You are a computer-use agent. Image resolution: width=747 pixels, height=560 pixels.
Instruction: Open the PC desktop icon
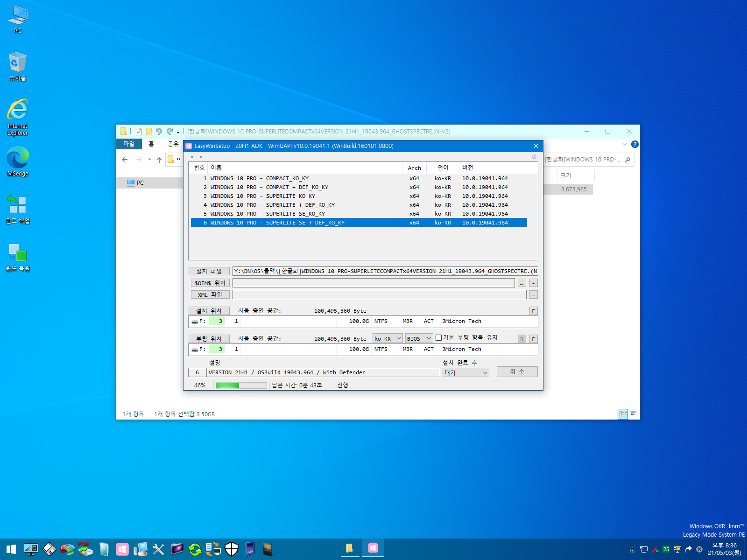pos(18,20)
